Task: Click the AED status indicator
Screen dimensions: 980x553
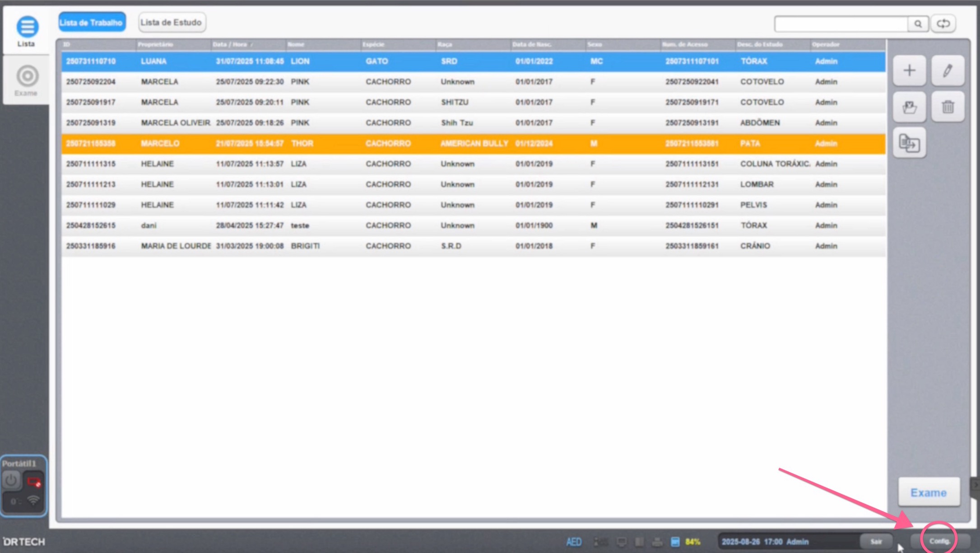Action: (x=574, y=541)
